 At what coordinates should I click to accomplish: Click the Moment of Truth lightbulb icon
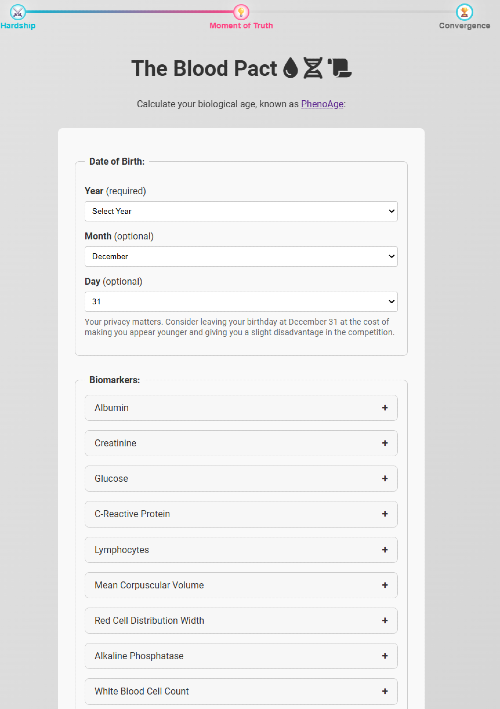click(x=241, y=12)
